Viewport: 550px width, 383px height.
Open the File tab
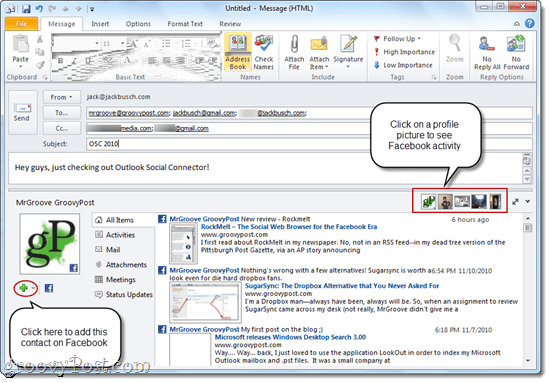pyautogui.click(x=21, y=24)
